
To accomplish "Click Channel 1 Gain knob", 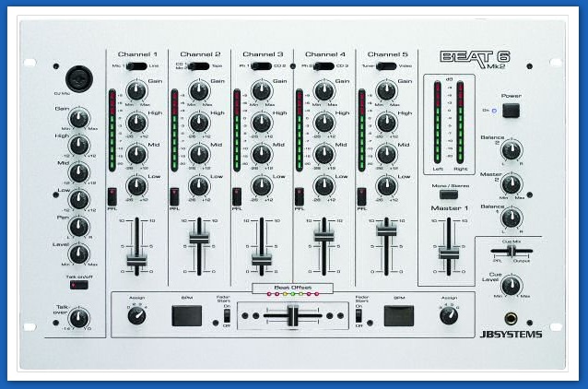I will coord(136,90).
